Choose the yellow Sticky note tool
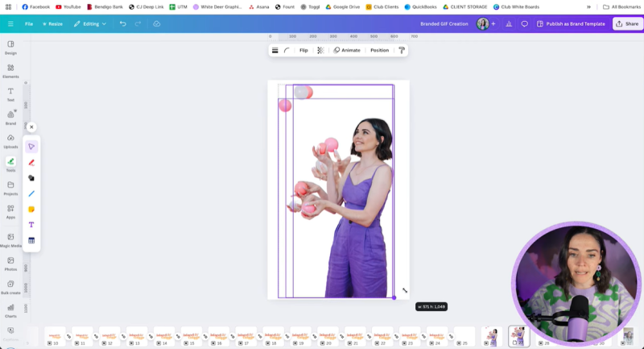This screenshot has height=349, width=644. tap(31, 210)
